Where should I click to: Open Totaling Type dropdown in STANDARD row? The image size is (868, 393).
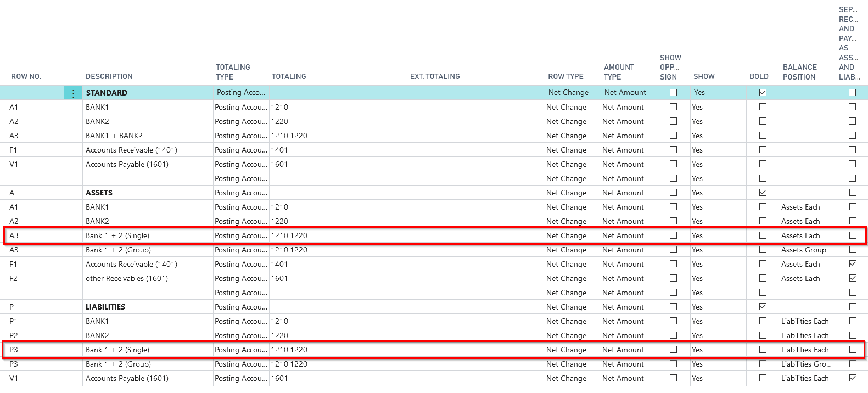(x=240, y=93)
